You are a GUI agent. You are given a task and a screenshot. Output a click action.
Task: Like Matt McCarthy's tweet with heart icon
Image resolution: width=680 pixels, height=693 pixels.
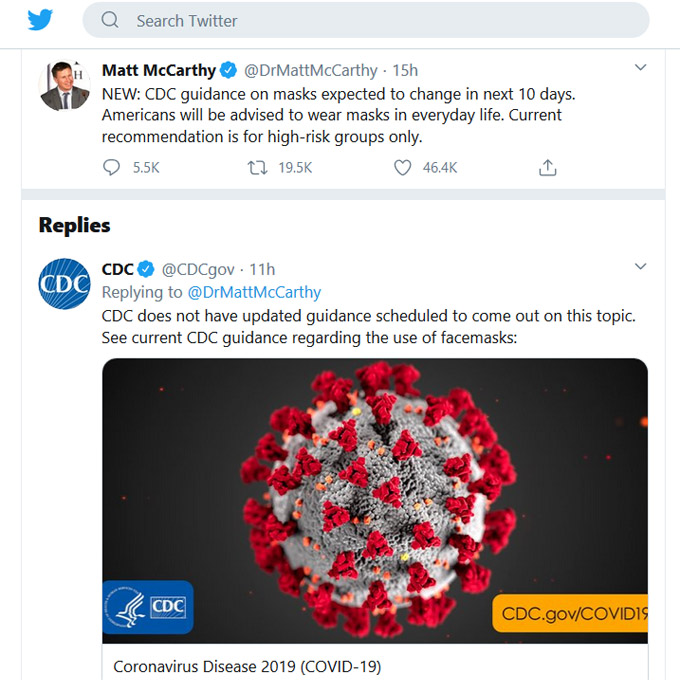[403, 168]
